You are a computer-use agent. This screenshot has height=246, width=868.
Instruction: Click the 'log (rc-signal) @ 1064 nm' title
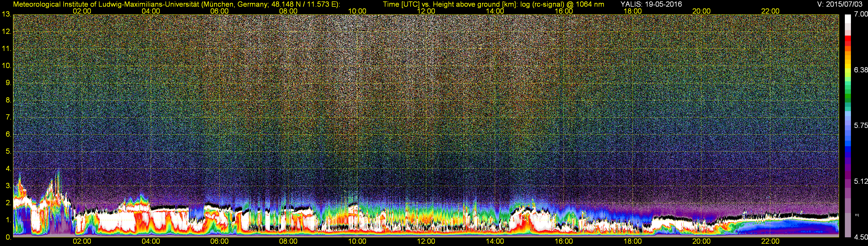[562, 4]
